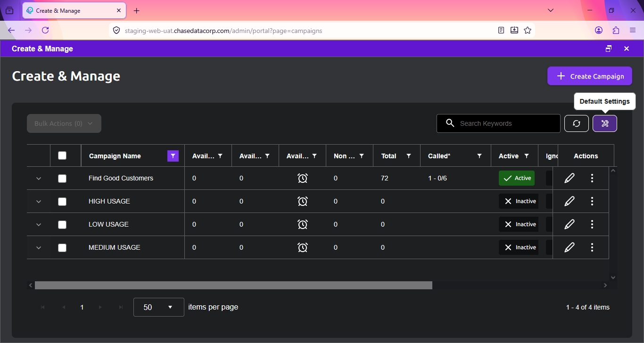Click the horizontal table scrollbar thumb
Image resolution: width=644 pixels, height=343 pixels.
[233, 285]
